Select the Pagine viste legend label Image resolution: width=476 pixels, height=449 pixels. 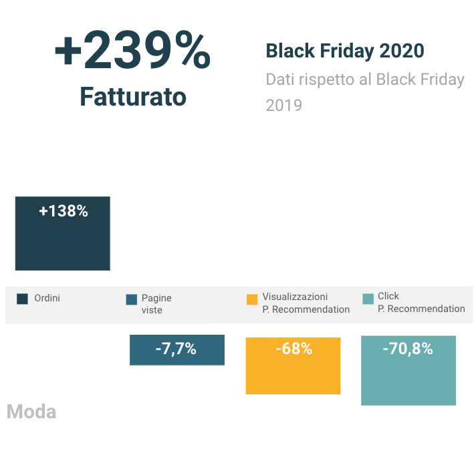coord(156,304)
